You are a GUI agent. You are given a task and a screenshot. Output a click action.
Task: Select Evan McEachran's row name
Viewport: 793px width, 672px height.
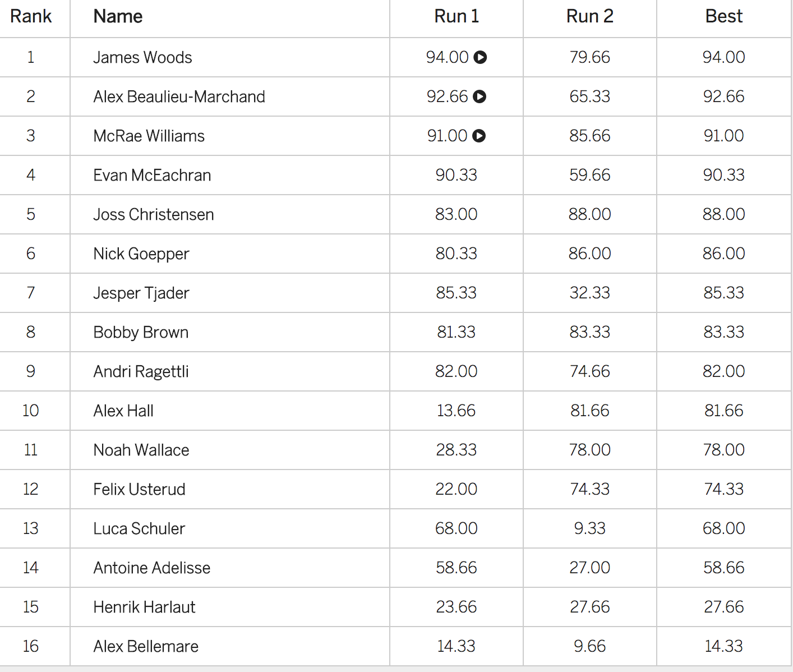pos(152,175)
